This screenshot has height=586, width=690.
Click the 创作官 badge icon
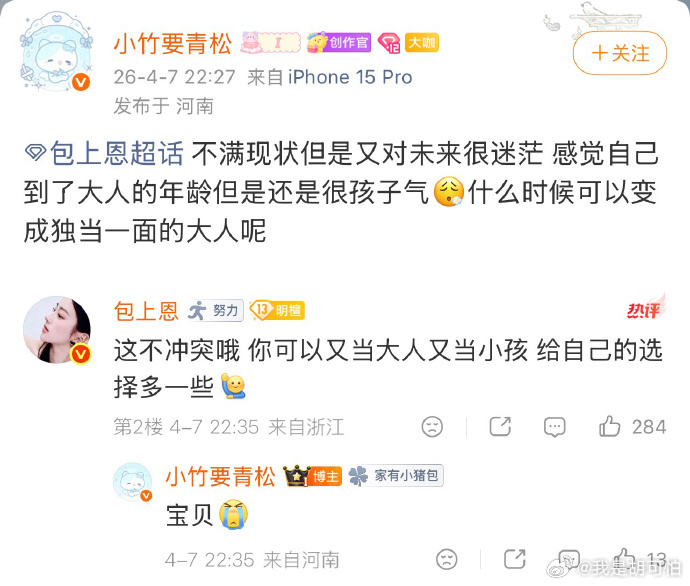[338, 43]
